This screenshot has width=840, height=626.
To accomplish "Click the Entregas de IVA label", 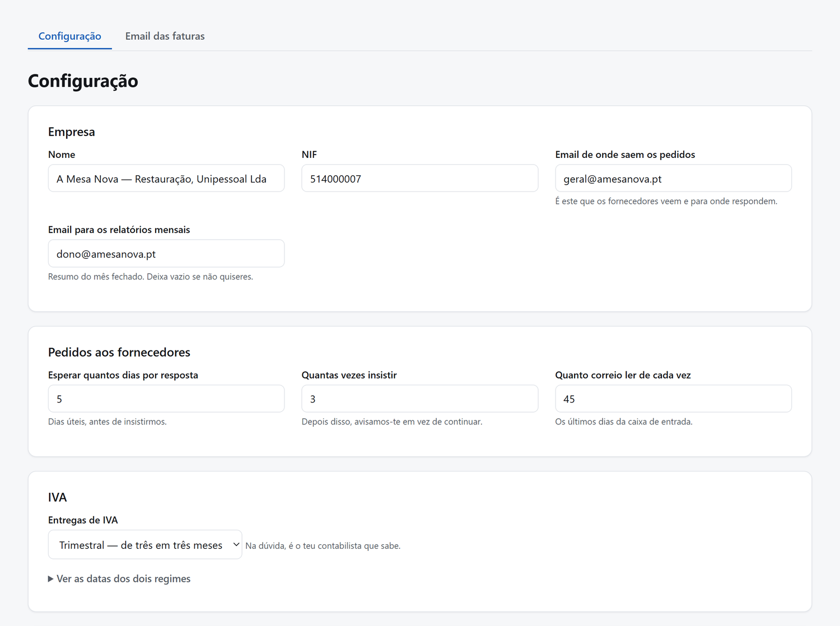I will 83,520.
